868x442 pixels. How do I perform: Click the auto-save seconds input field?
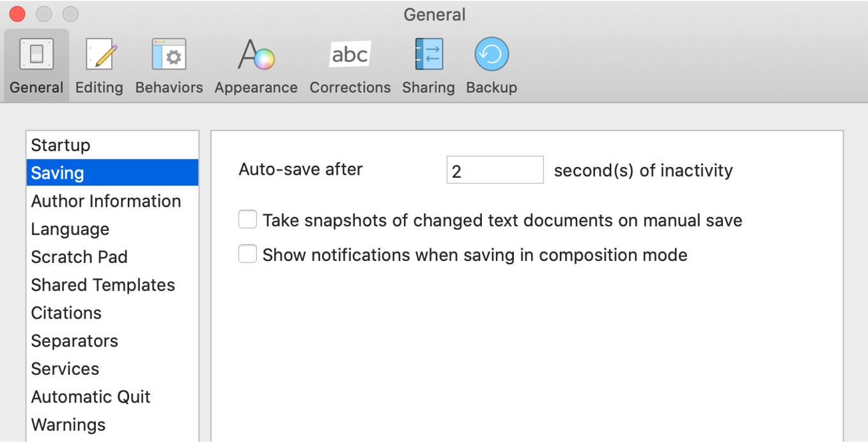[495, 170]
